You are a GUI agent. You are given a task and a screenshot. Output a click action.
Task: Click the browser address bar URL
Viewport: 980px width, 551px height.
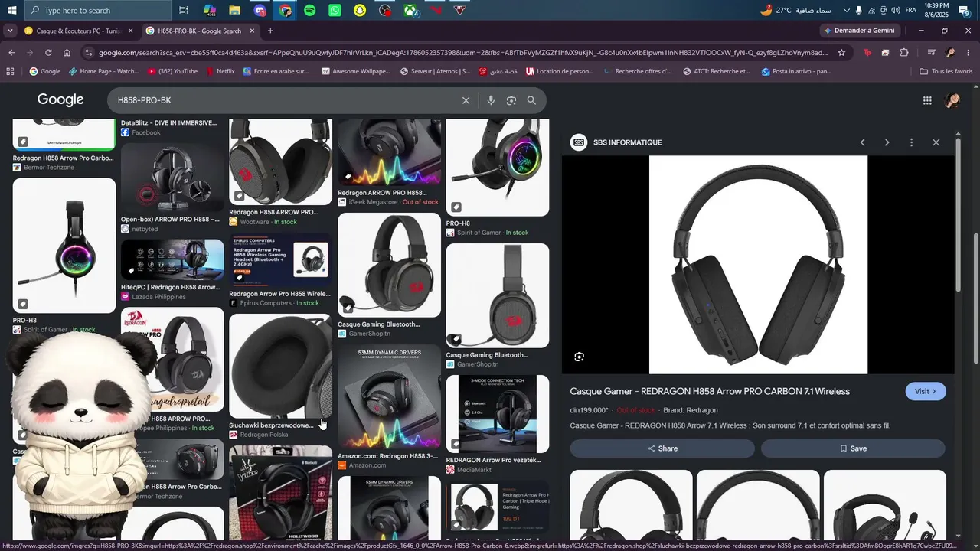(x=463, y=53)
